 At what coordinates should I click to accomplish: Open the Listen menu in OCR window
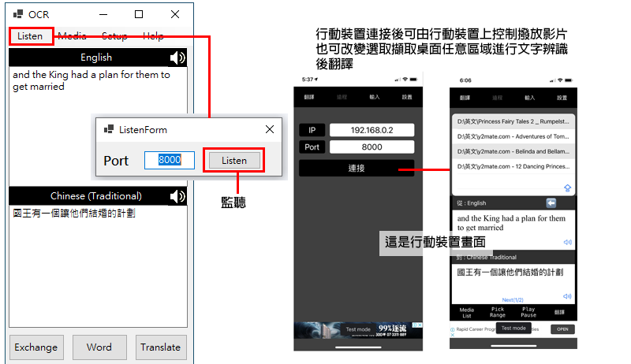pos(30,36)
